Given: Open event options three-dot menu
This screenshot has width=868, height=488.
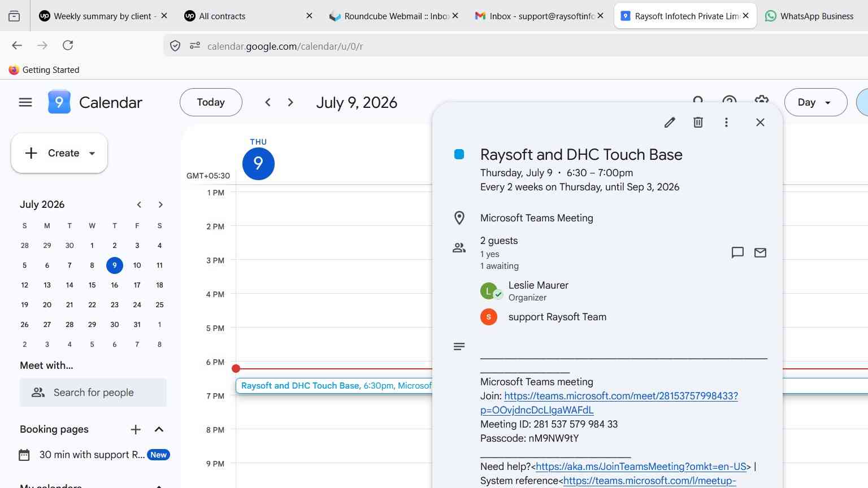Looking at the screenshot, I should point(726,123).
